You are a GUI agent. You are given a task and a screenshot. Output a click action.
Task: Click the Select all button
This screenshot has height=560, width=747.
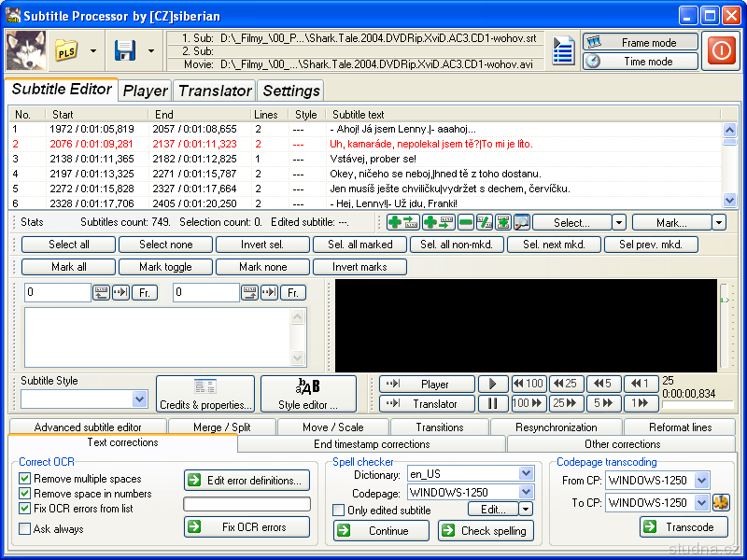pos(68,245)
